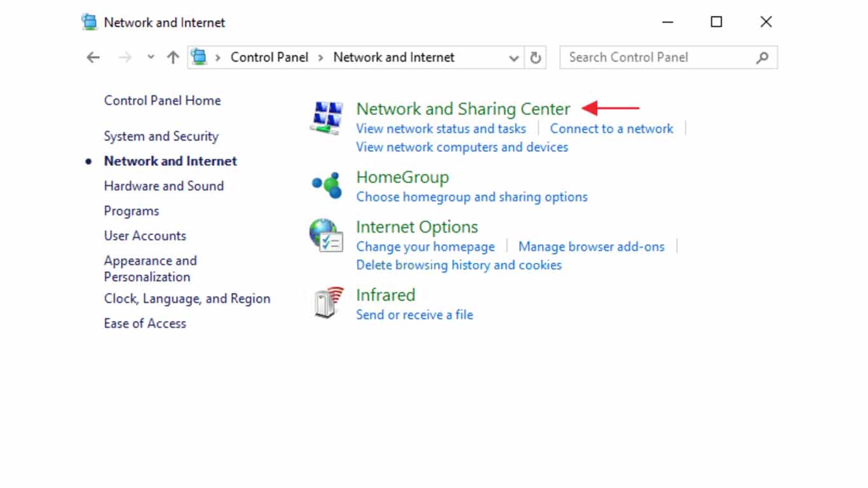Open Hardware and Sound from the sidebar
Viewport: 868px width, 488px height.
(x=164, y=186)
